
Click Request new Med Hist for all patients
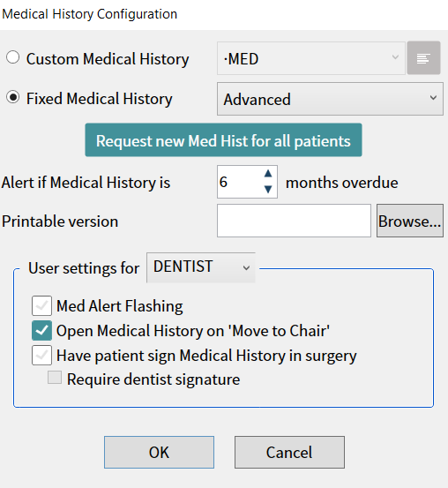click(x=223, y=140)
